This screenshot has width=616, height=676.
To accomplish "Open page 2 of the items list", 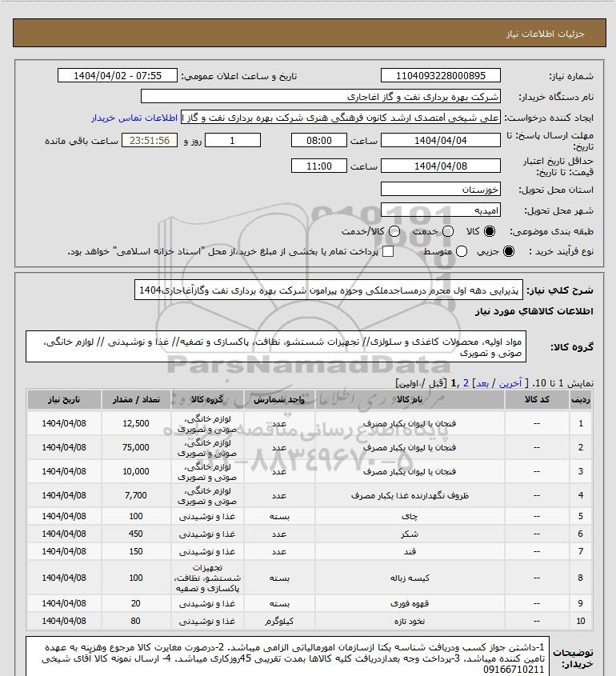I will (466, 383).
